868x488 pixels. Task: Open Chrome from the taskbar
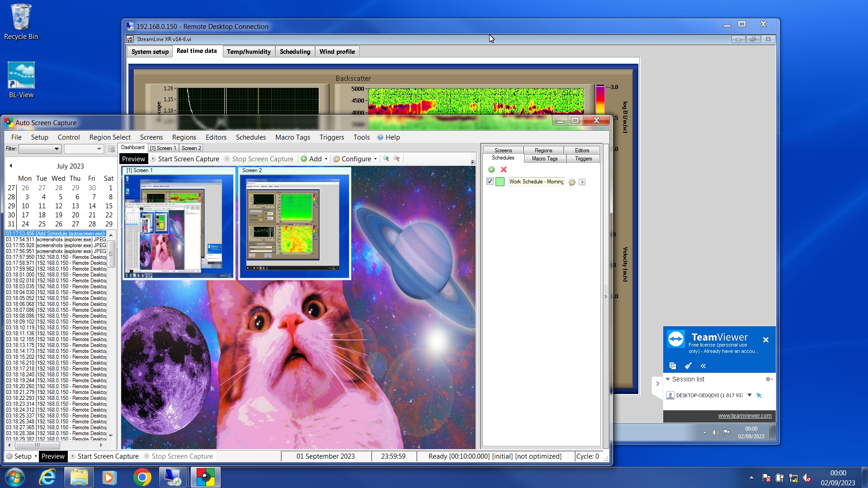click(x=142, y=477)
